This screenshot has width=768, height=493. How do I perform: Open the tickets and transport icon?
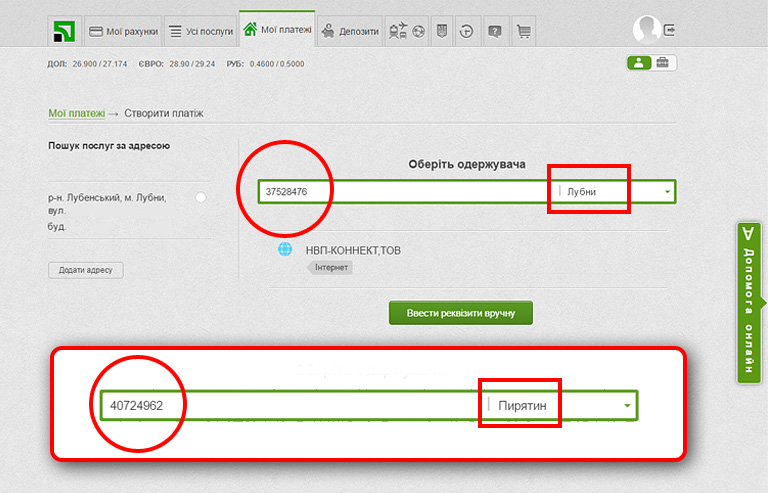(398, 32)
